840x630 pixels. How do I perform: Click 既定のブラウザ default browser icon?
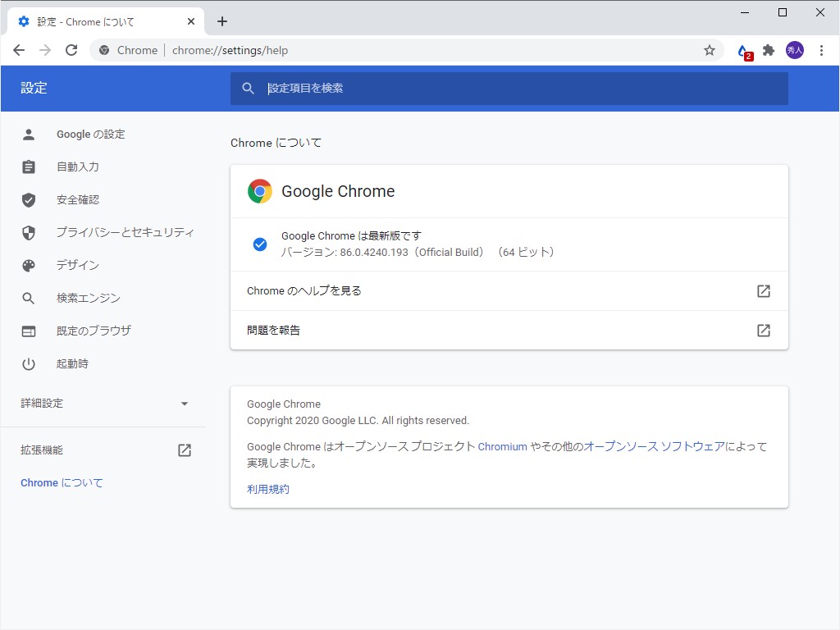pos(29,331)
